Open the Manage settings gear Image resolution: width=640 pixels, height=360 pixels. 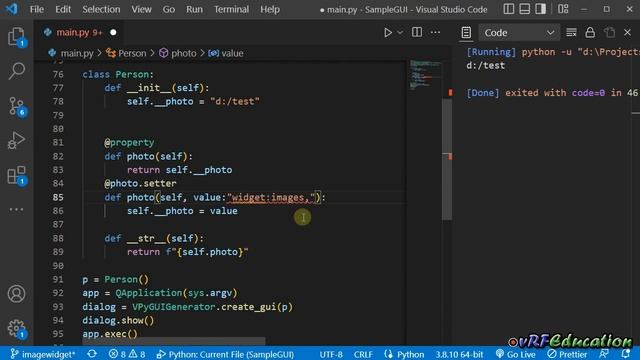coord(16,328)
